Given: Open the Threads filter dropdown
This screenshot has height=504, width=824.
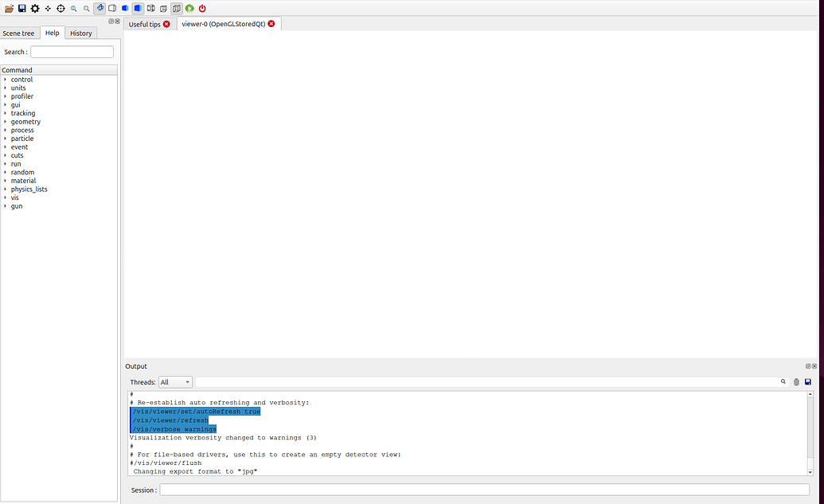Looking at the screenshot, I should [x=175, y=381].
